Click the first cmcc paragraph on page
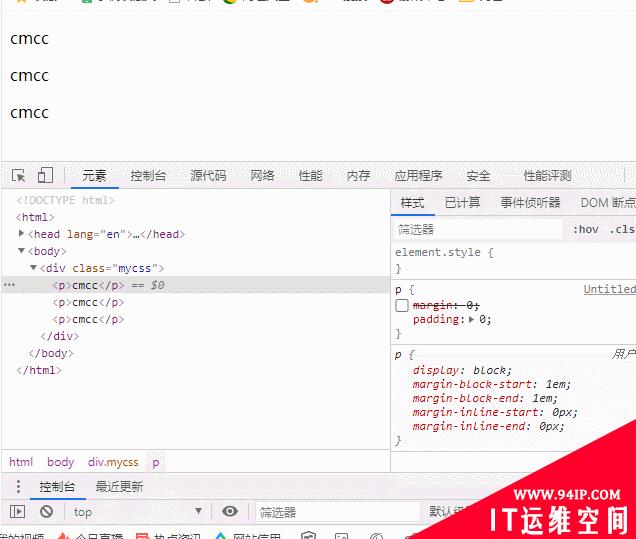 29,39
